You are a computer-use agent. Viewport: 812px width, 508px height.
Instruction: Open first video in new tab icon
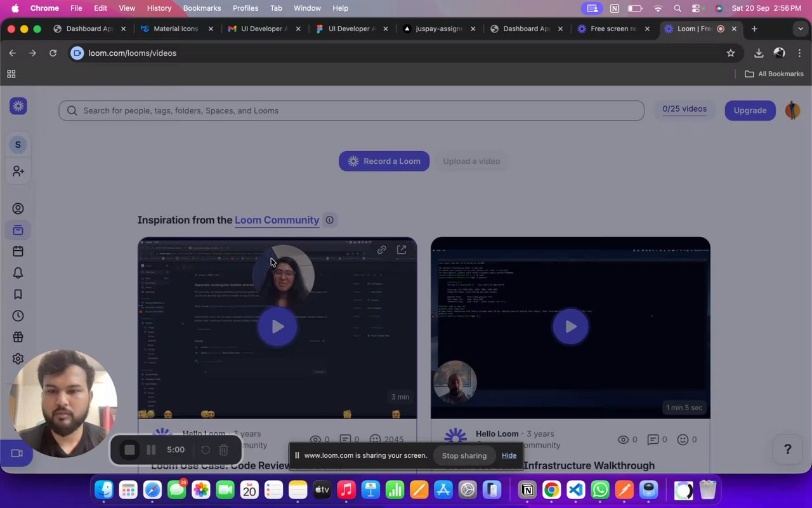click(x=402, y=250)
